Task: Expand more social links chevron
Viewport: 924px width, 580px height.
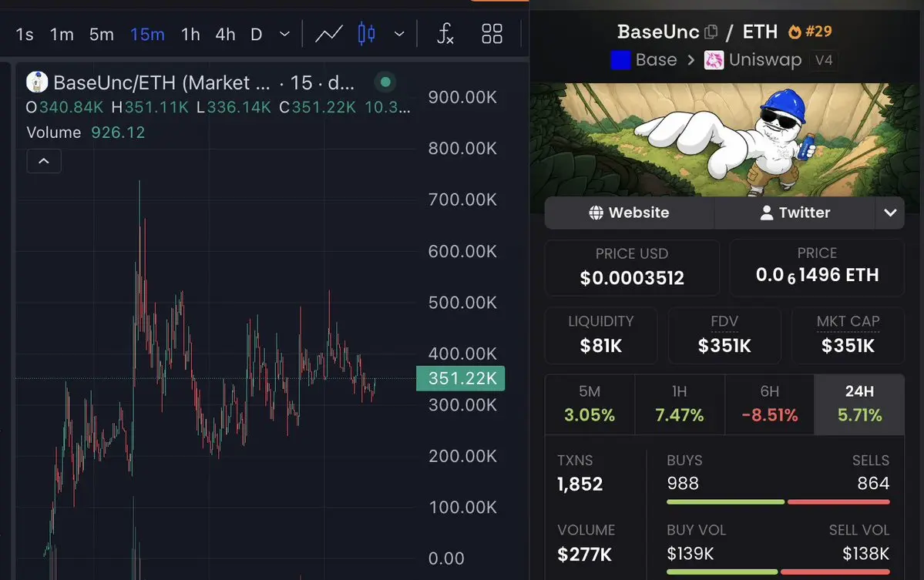Action: (890, 213)
